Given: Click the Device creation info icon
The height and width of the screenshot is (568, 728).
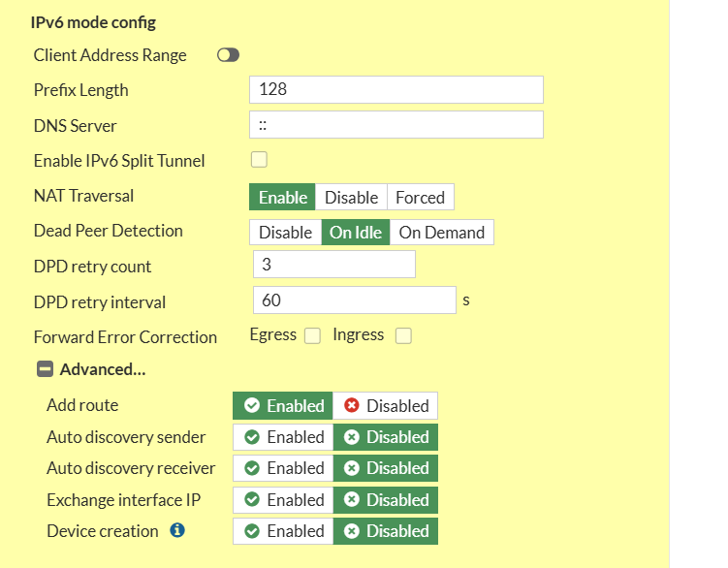Looking at the screenshot, I should pyautogui.click(x=177, y=531).
